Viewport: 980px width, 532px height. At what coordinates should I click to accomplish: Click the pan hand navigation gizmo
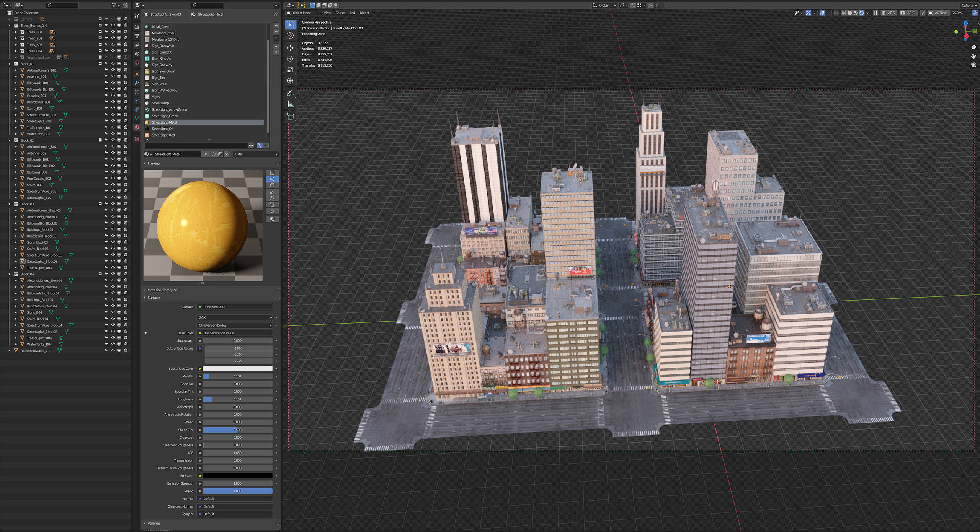pos(973,56)
